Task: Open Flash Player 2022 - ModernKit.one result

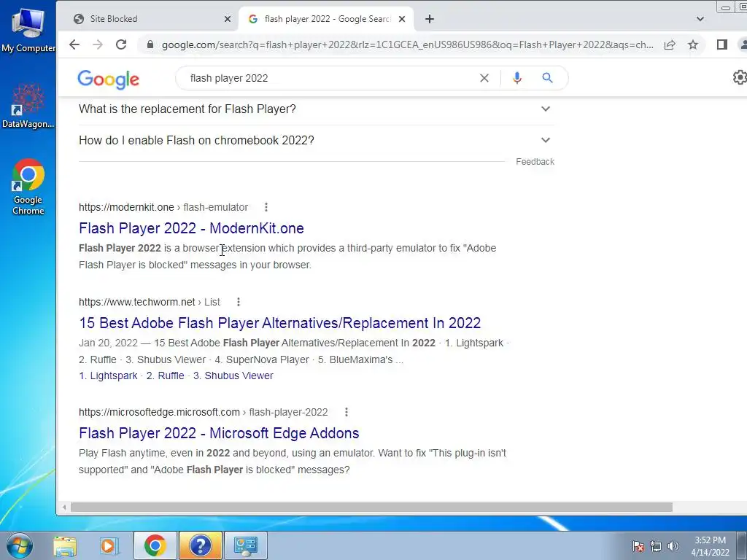Action: [192, 228]
